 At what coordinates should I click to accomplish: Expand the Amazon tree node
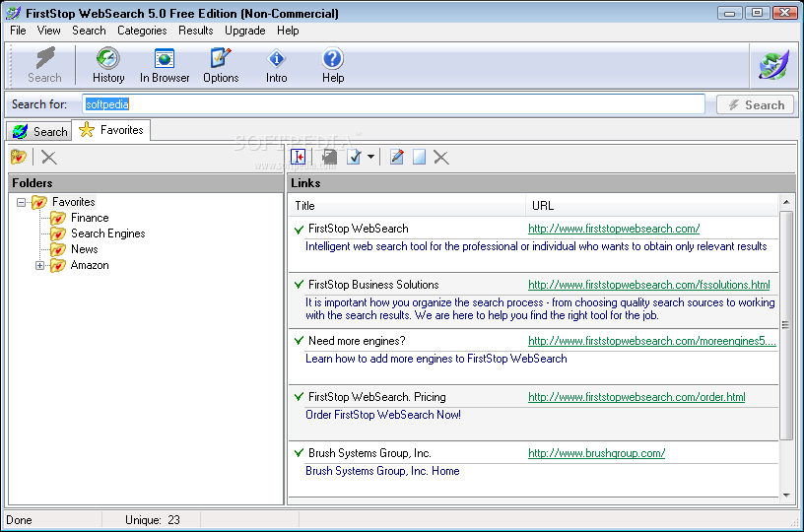click(x=40, y=265)
